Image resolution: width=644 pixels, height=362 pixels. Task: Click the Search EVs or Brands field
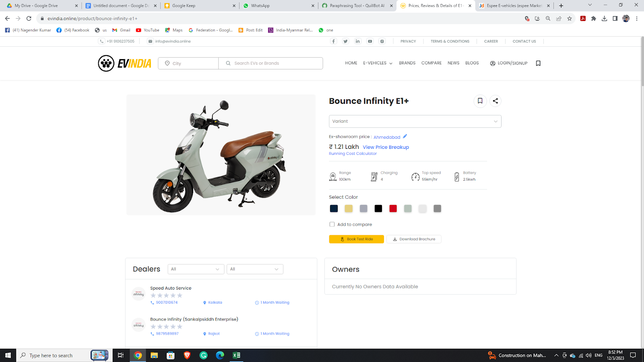tap(270, 63)
